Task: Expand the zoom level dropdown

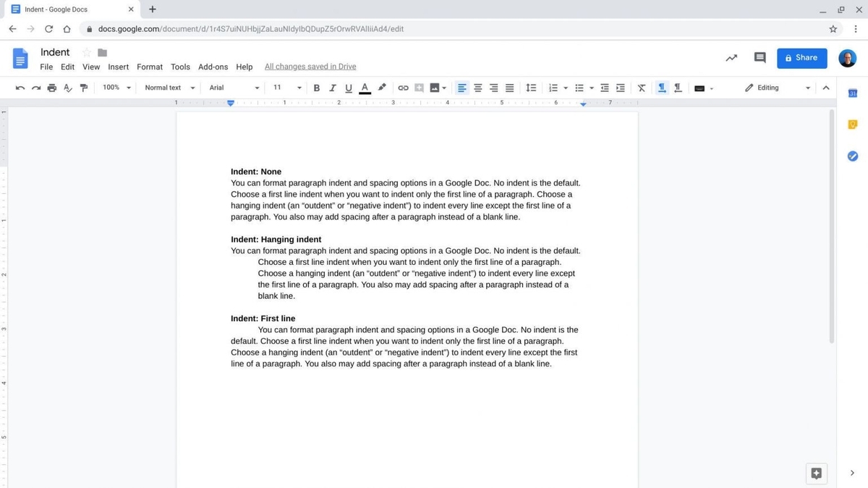Action: pyautogui.click(x=116, y=88)
